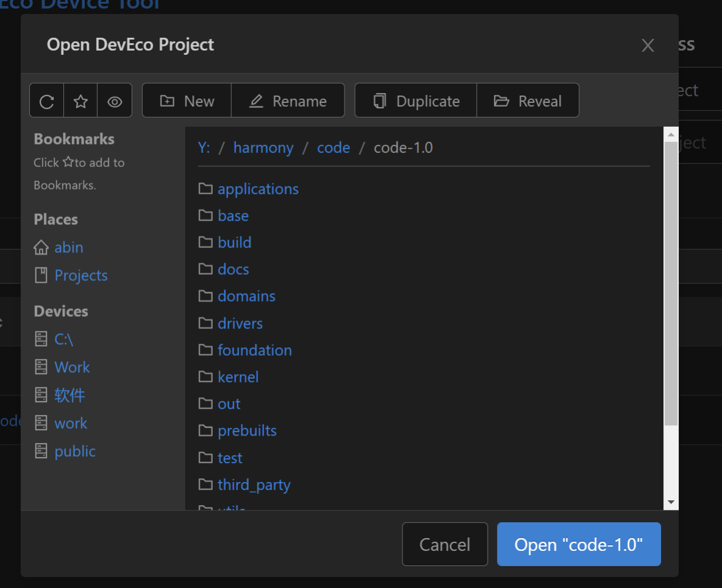This screenshot has height=588, width=722.
Task: Cancel the Open DevEco Project dialog
Action: point(445,544)
